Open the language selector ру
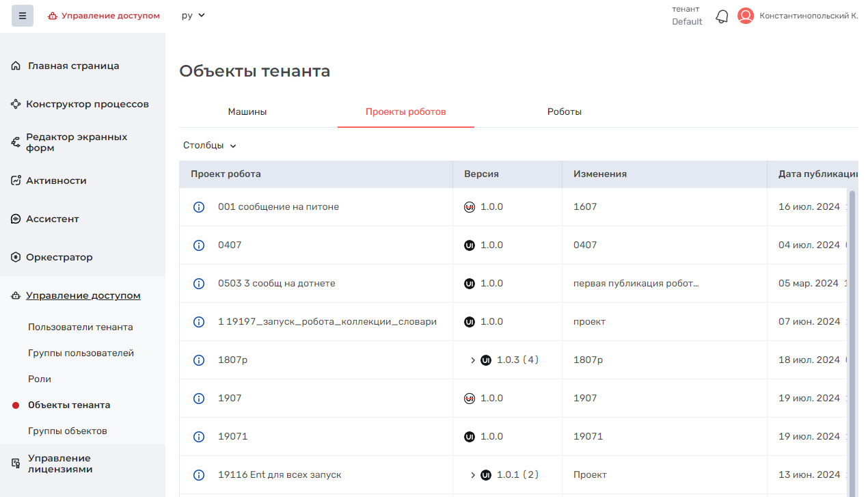This screenshot has height=497, width=868. coord(193,16)
